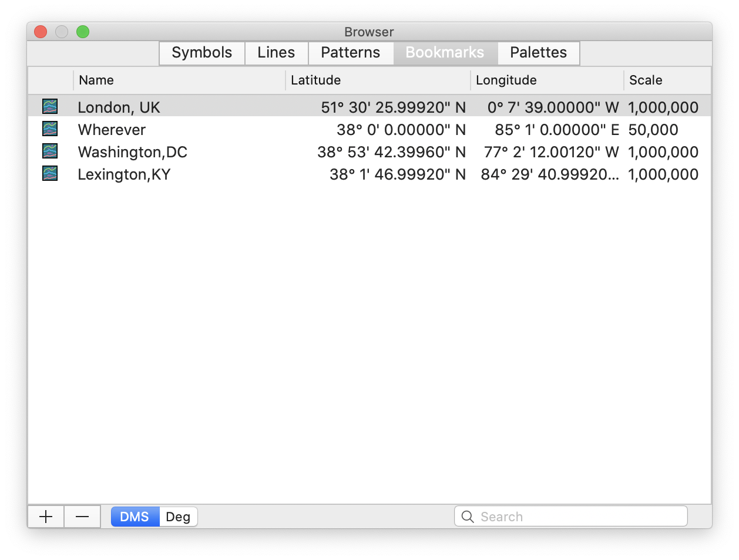The width and height of the screenshot is (739, 560).
Task: Click the magnifying glass in the search field
Action: click(467, 516)
